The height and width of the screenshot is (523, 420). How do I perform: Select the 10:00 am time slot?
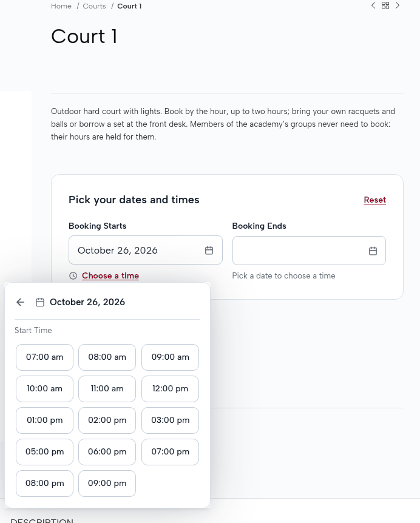click(x=44, y=389)
